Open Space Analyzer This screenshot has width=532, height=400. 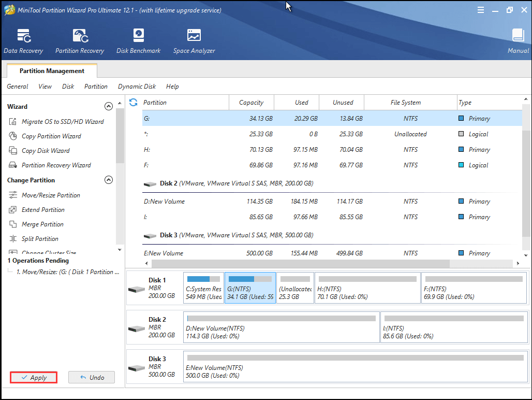point(194,41)
